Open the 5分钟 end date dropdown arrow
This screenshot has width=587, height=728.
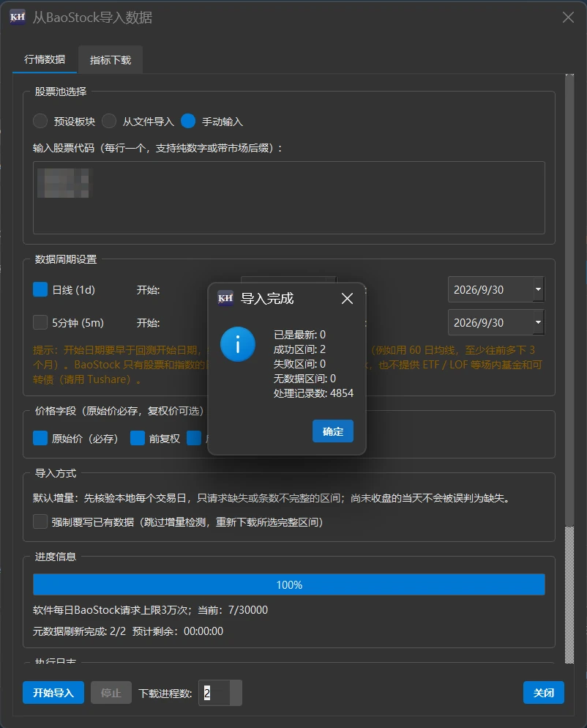click(x=538, y=322)
